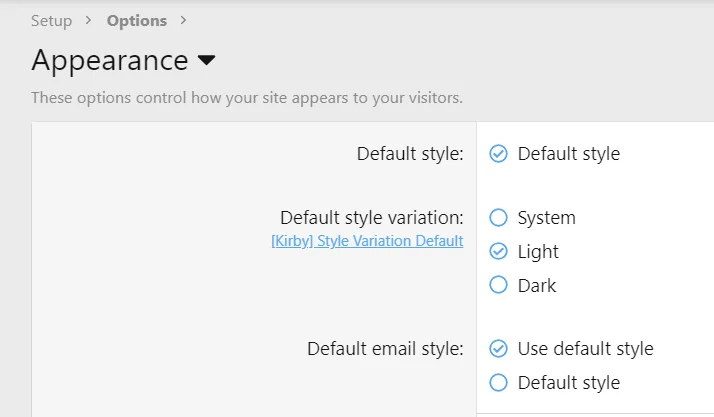Open the Appearance heading dropdown caret
The height and width of the screenshot is (417, 714).
click(x=207, y=61)
